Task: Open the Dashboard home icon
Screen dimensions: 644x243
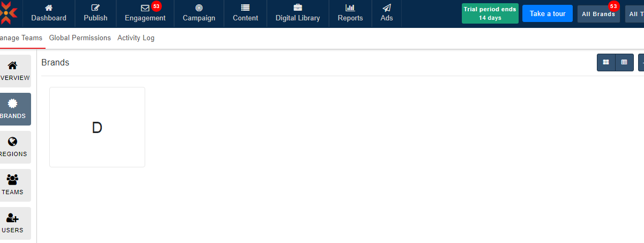Action: pyautogui.click(x=49, y=8)
